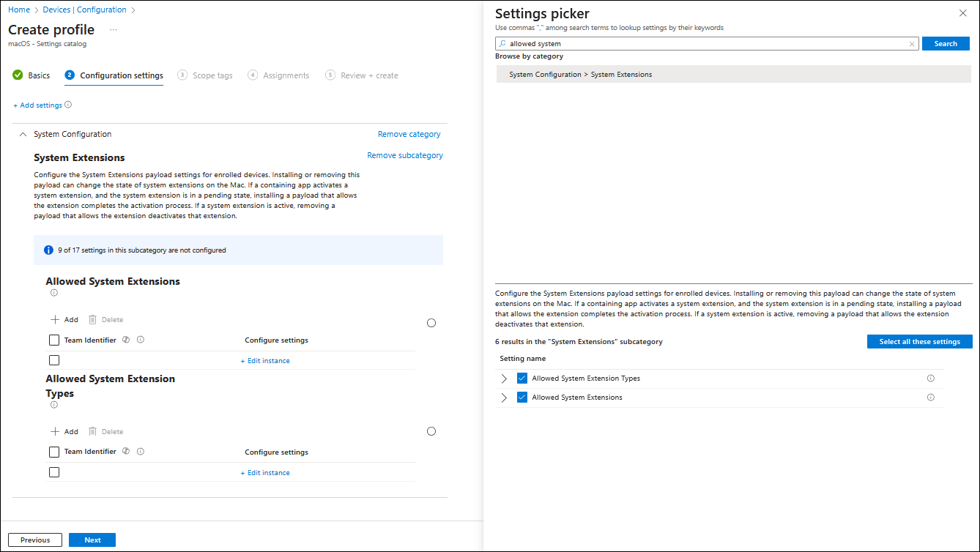Click Home breadcrumb link
This screenshot has height=552, width=980.
point(19,10)
